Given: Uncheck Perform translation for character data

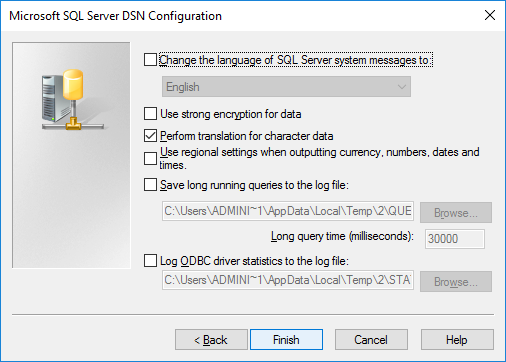Looking at the screenshot, I should click(150, 136).
